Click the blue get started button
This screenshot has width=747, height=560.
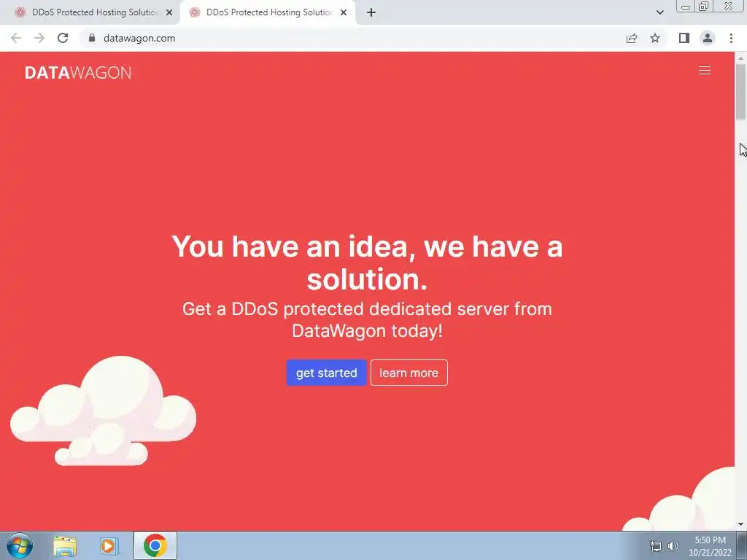tap(326, 373)
